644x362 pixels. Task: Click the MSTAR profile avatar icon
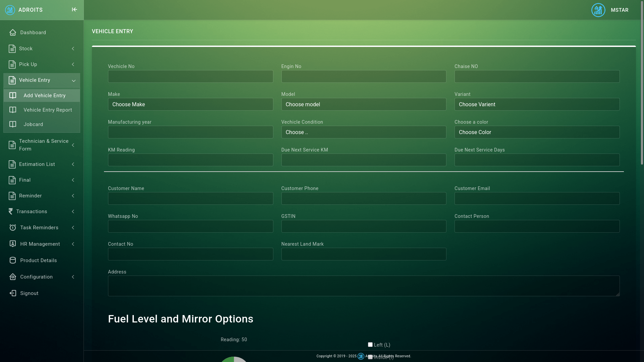pos(598,10)
